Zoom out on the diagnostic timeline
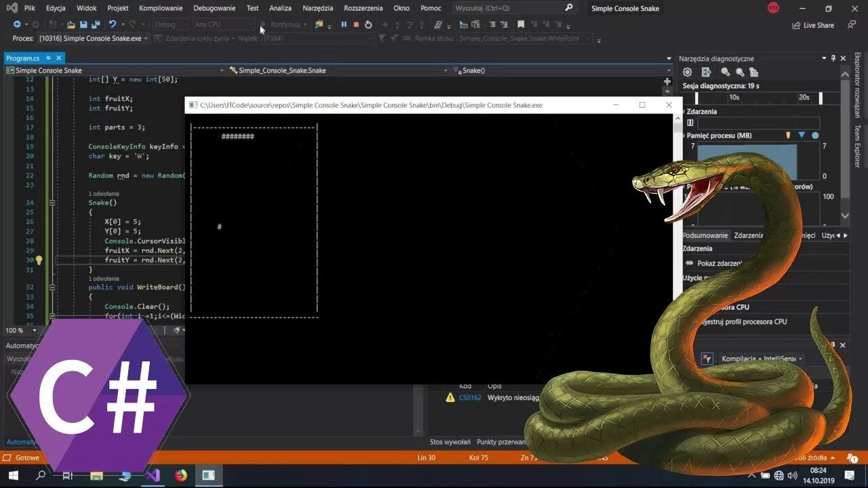The width and height of the screenshot is (868, 488). (740, 72)
